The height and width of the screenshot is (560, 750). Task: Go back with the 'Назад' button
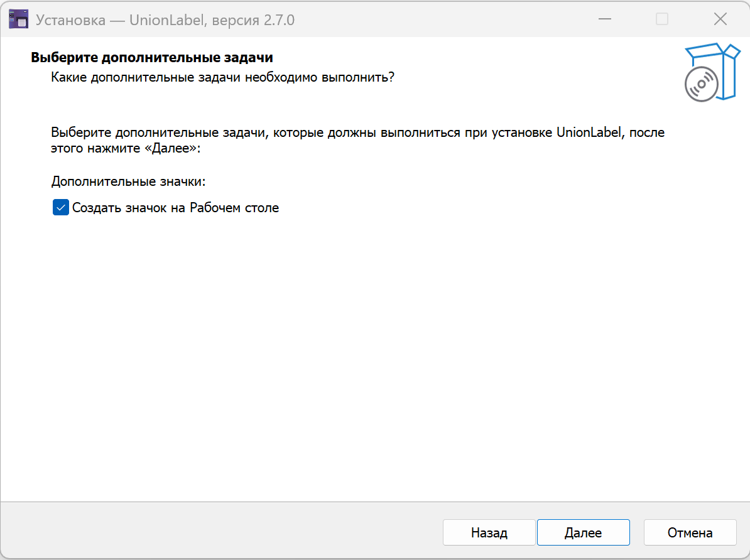tap(489, 533)
